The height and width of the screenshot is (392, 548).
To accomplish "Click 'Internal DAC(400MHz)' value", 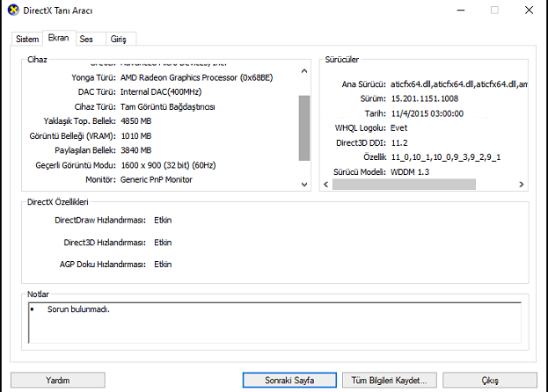I will [x=161, y=91].
